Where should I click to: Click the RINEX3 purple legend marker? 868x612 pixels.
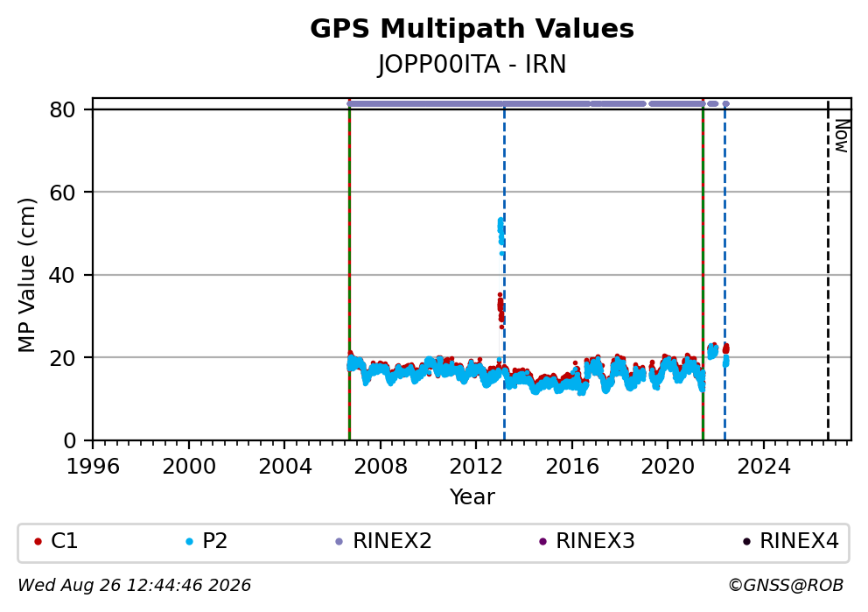click(x=542, y=542)
